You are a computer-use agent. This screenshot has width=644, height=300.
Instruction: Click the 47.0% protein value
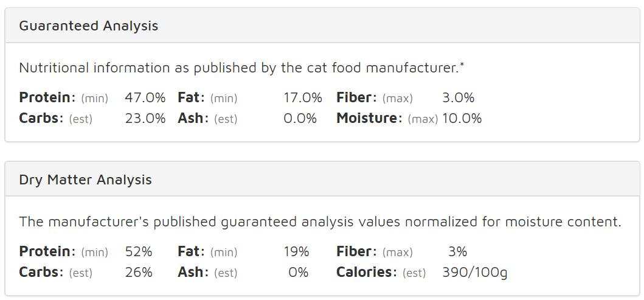click(145, 97)
